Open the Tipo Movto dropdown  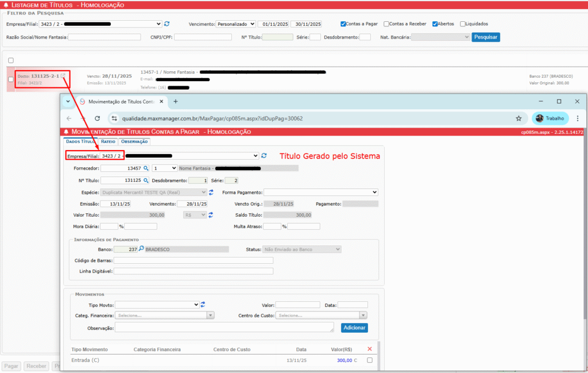pos(157,305)
